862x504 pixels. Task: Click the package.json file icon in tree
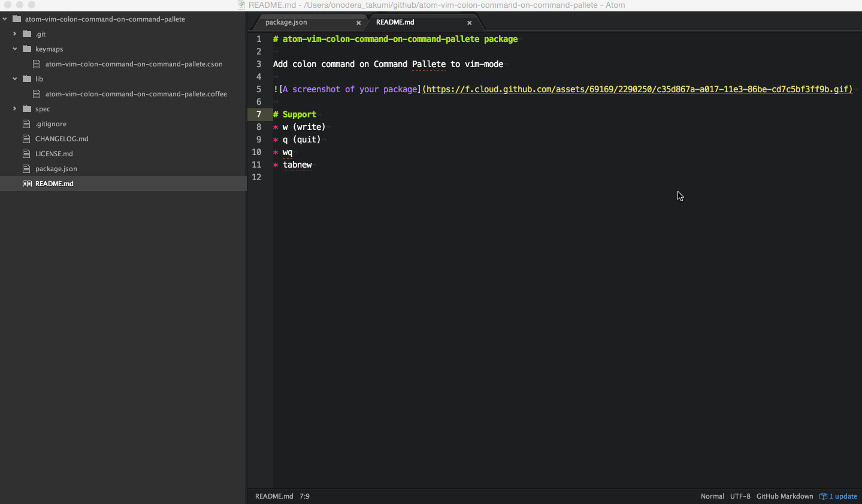tap(26, 169)
